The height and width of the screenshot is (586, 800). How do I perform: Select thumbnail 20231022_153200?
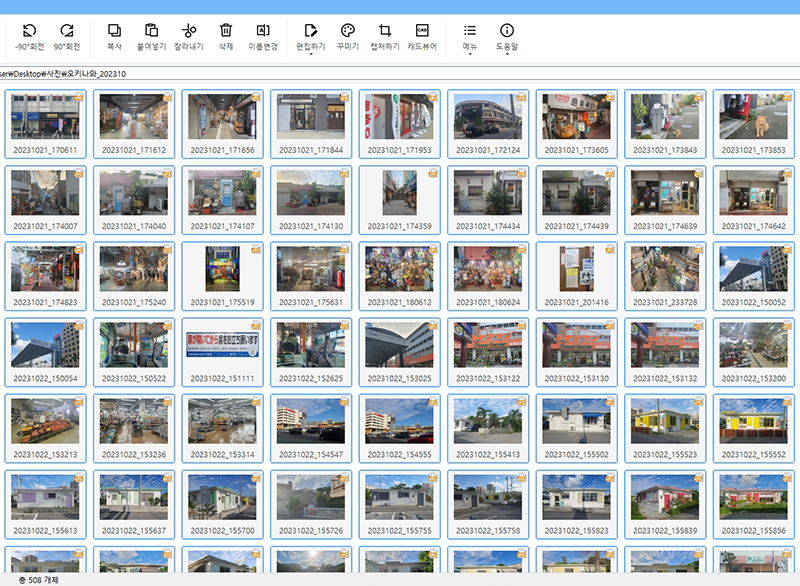click(754, 352)
